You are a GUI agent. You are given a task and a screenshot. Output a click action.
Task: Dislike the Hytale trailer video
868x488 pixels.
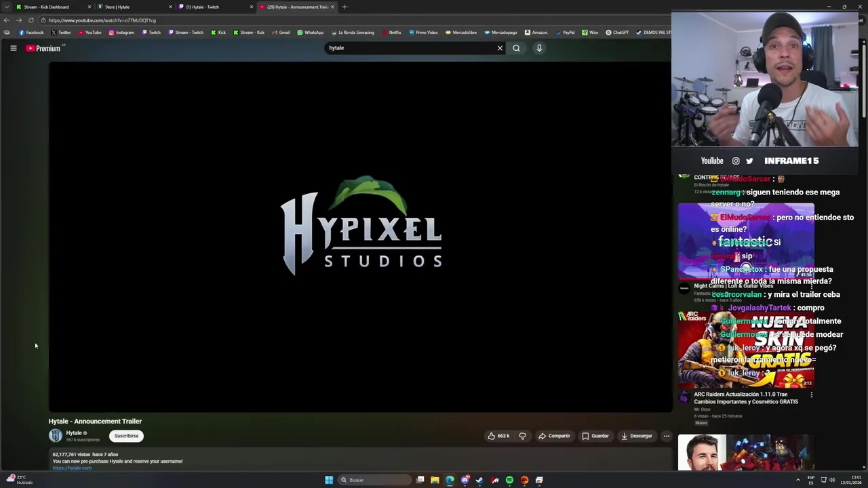click(x=522, y=436)
